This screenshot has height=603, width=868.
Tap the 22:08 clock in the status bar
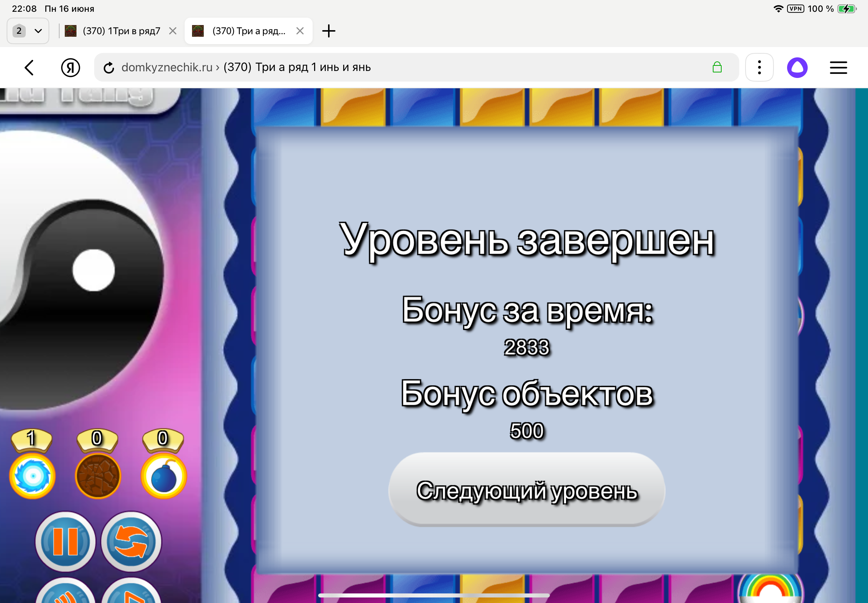point(24,9)
